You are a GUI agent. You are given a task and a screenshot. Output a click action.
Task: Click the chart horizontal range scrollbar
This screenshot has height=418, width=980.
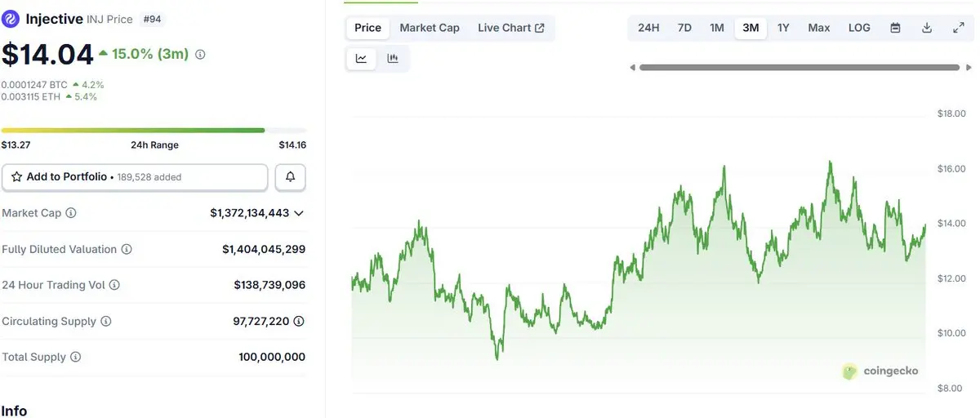click(x=800, y=68)
